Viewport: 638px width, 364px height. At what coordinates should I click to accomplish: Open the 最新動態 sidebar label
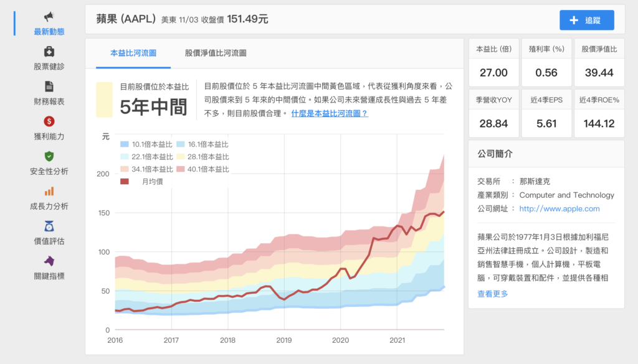[x=49, y=32]
